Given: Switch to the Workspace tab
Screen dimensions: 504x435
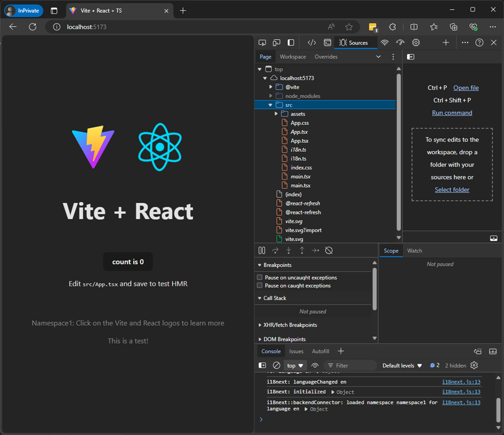Looking at the screenshot, I should click(x=293, y=57).
